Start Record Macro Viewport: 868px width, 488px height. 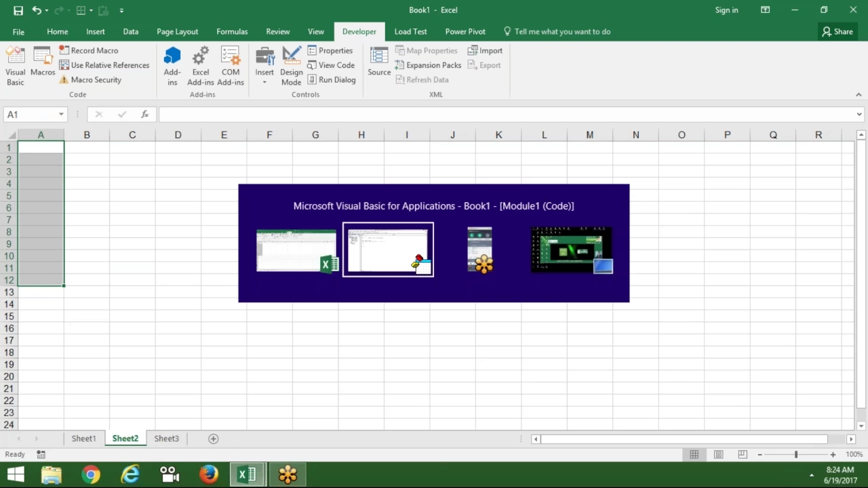[x=88, y=50]
